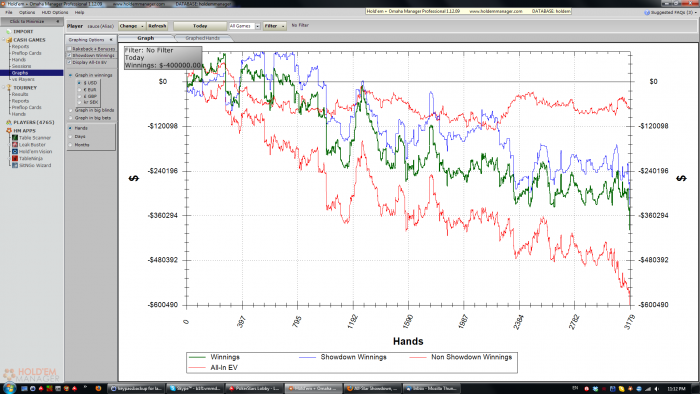
Task: Select the Days x-axis radio
Action: coord(71,137)
